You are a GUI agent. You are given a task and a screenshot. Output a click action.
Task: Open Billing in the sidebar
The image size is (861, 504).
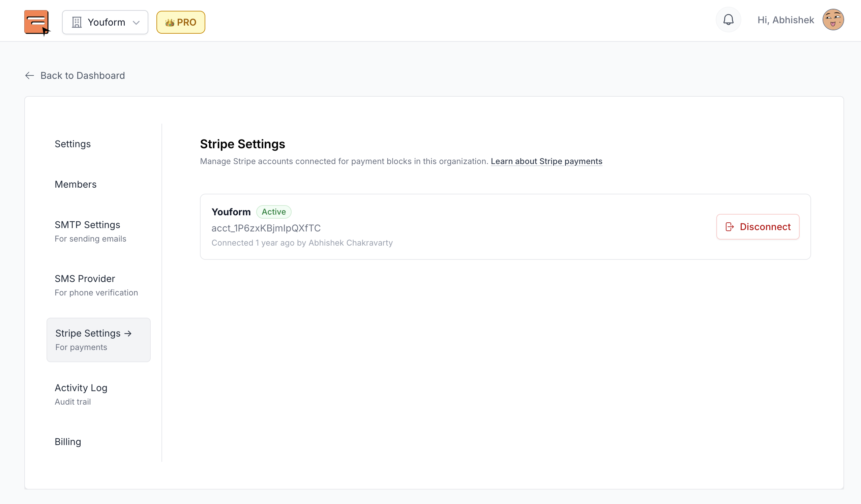68,442
